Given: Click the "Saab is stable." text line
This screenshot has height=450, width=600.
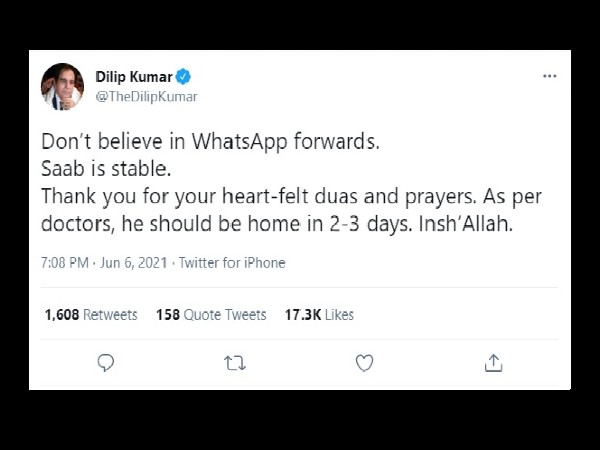Looking at the screenshot, I should click(x=106, y=169).
